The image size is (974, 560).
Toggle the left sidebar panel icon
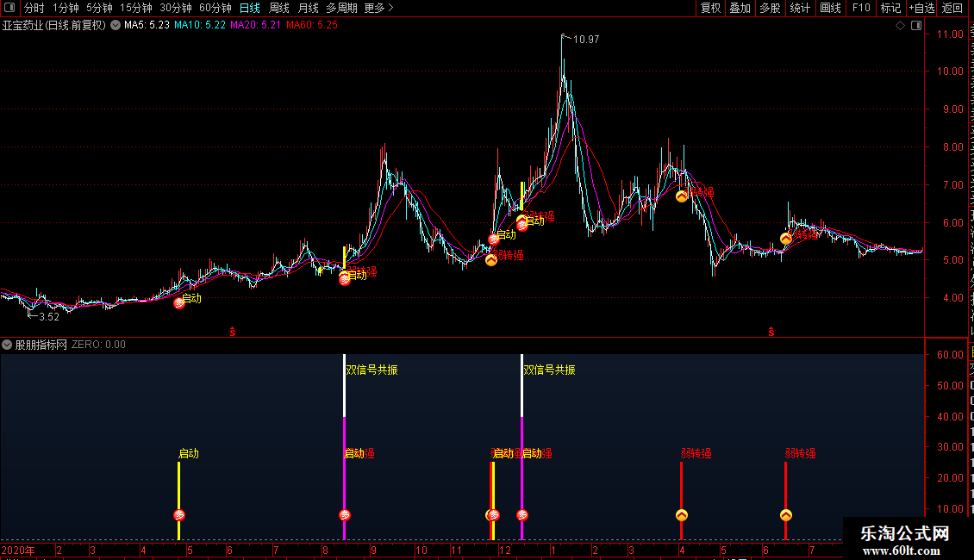[x=9, y=8]
